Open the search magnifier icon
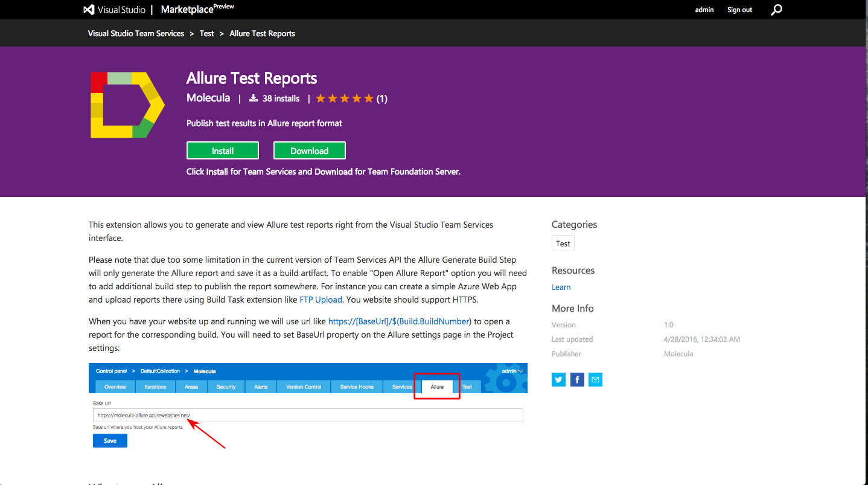868x485 pixels. click(776, 10)
